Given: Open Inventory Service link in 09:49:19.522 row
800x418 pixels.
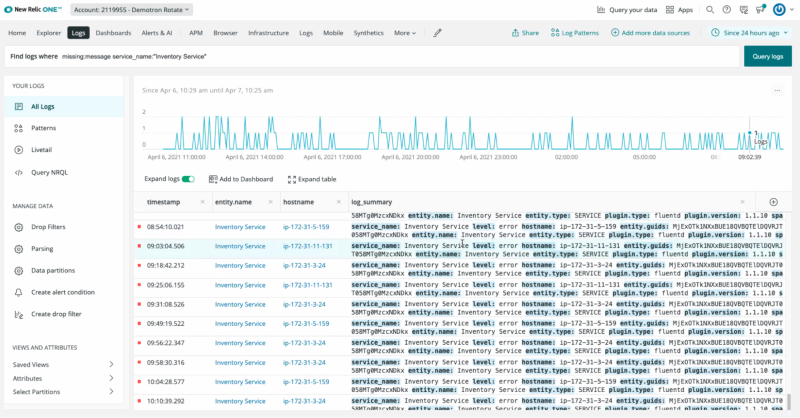Looking at the screenshot, I should (240, 324).
